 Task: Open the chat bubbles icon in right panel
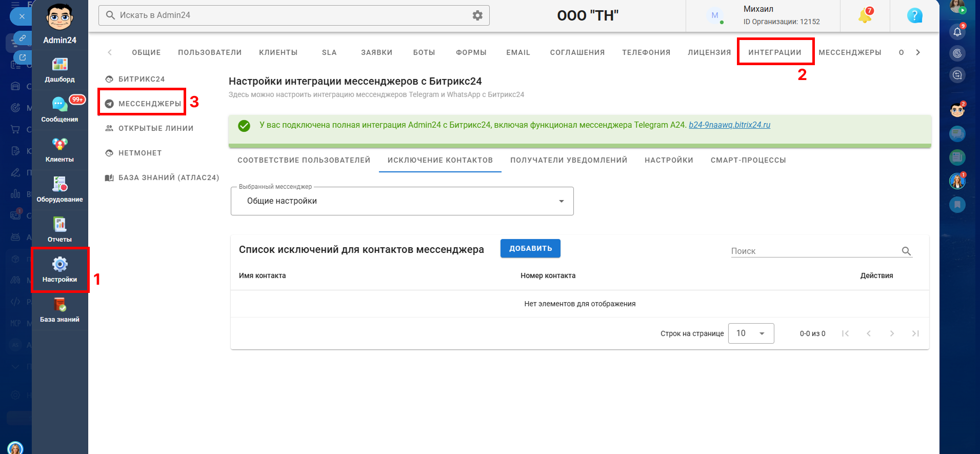(957, 134)
